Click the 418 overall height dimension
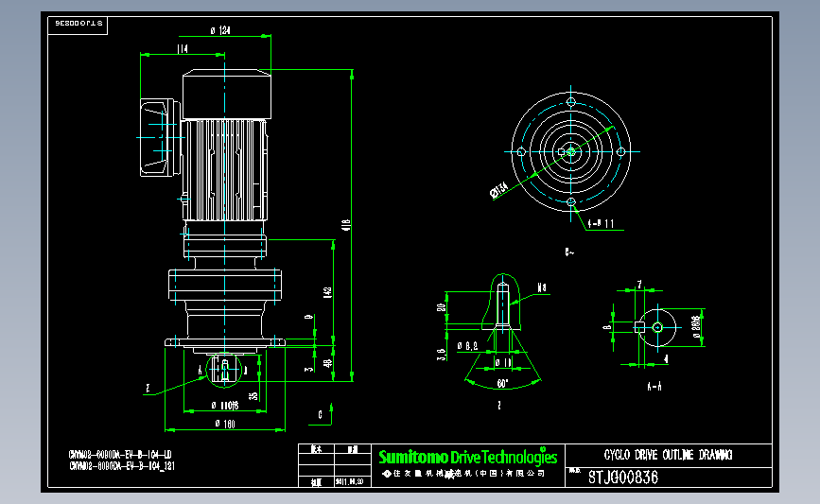 (x=345, y=225)
